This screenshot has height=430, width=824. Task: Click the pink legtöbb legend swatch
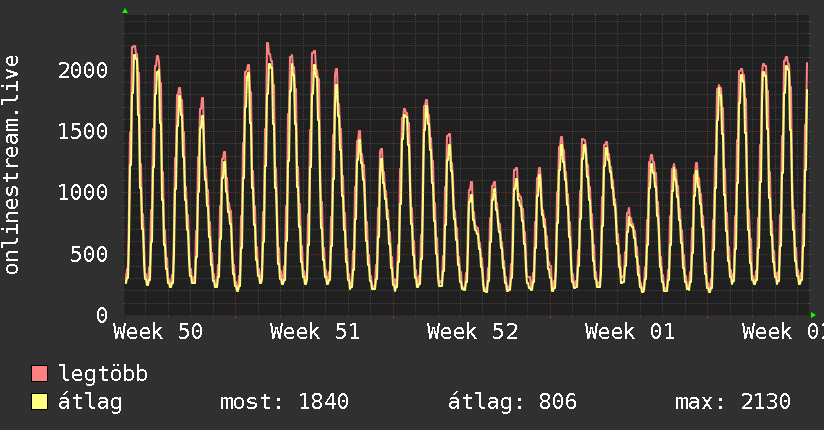39,373
